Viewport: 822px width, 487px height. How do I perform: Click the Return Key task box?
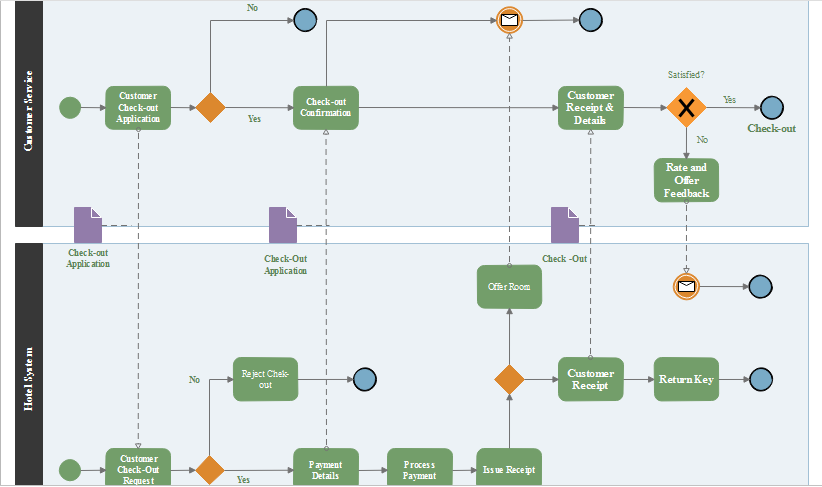686,379
